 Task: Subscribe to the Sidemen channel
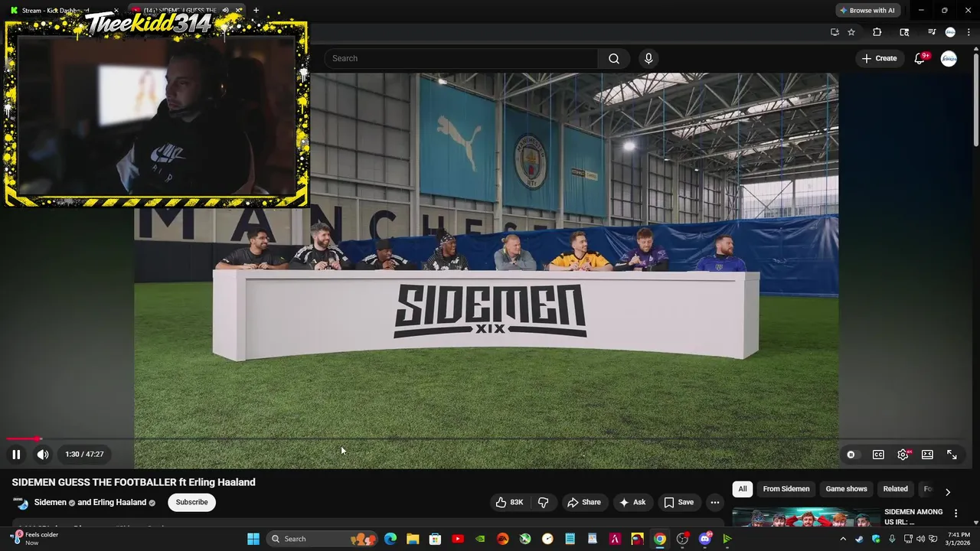click(x=191, y=502)
